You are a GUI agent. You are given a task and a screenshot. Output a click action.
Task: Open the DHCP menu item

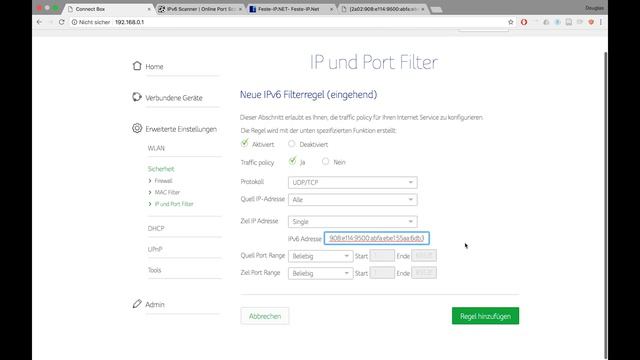pos(156,228)
